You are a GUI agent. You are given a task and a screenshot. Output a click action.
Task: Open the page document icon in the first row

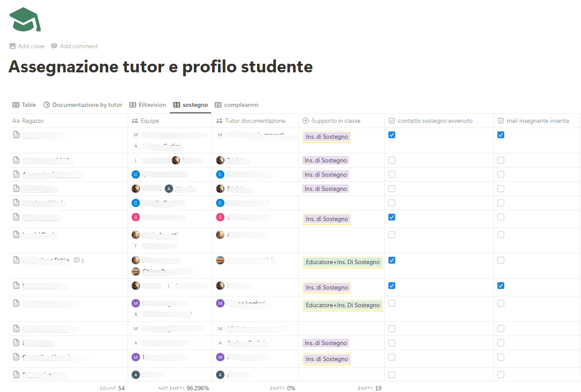tap(16, 134)
